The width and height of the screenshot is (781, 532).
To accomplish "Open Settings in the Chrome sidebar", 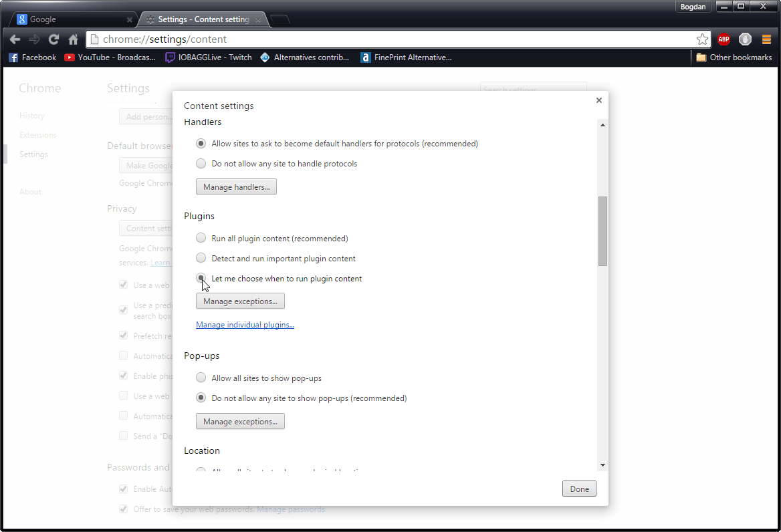I will [34, 154].
